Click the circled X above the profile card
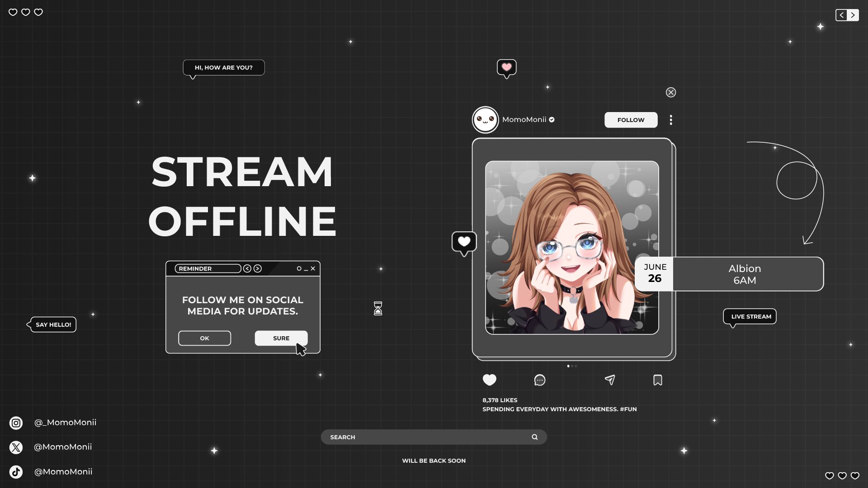The height and width of the screenshot is (488, 868). (x=671, y=92)
